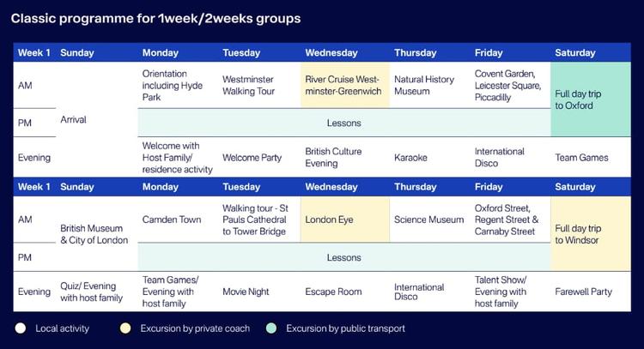Click British Museum & City of London cell
This screenshot has width=644, height=349.
[x=94, y=234]
